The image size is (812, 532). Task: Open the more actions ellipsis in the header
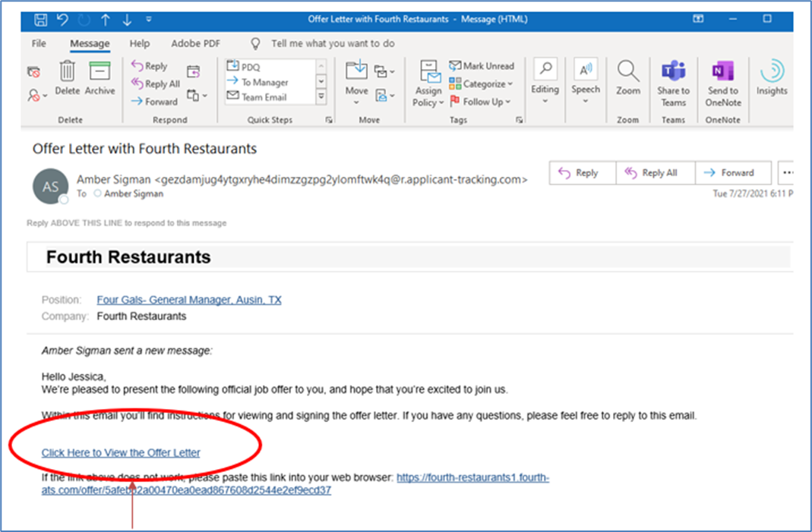(787, 173)
